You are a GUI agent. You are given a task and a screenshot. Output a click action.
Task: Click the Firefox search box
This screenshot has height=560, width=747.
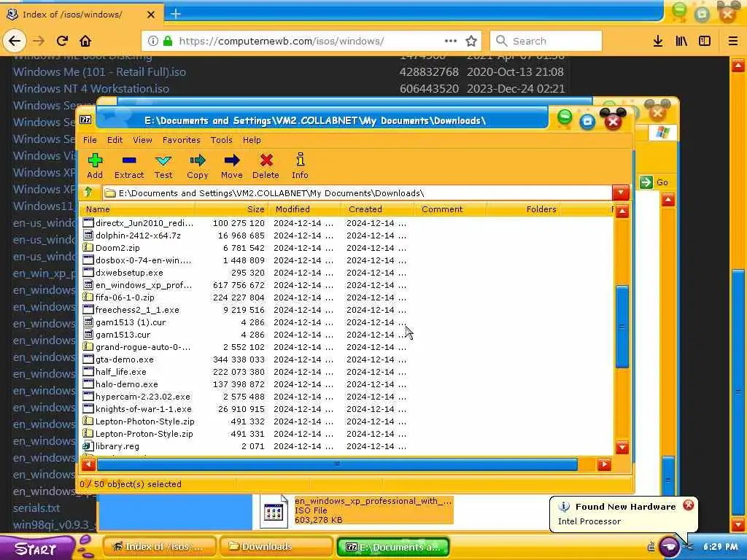point(546,41)
